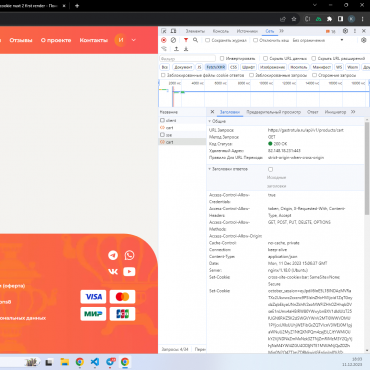Open the Preview tab of the request
Viewport: 370px width, 370px height.
(274, 112)
